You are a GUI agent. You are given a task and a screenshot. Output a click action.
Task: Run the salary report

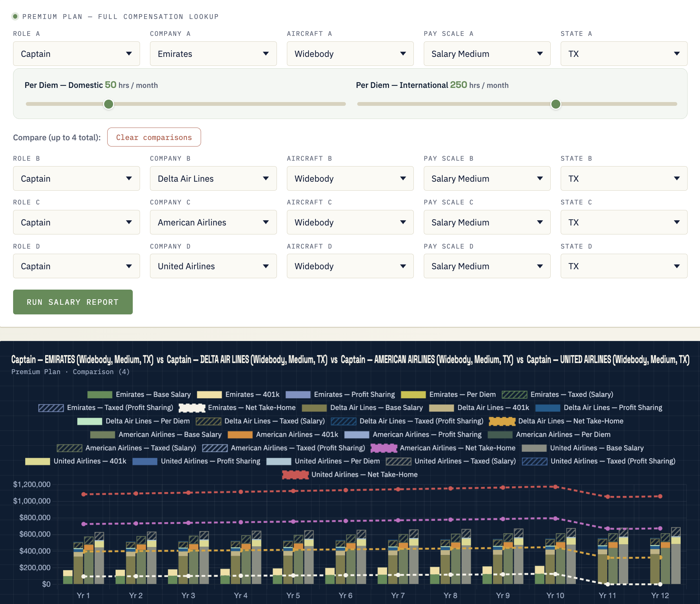tap(73, 302)
